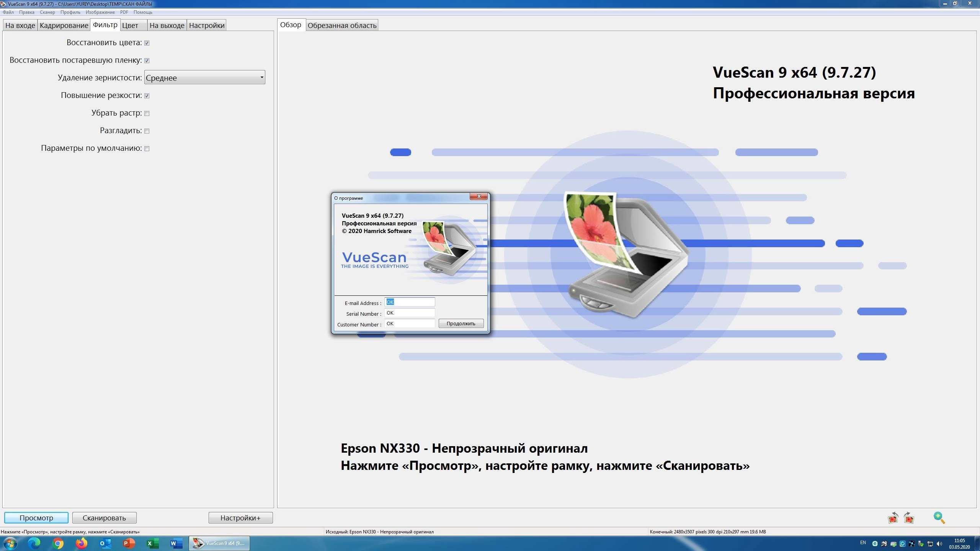Click the VueScan taskbar button
The height and width of the screenshot is (551, 980).
(x=219, y=543)
